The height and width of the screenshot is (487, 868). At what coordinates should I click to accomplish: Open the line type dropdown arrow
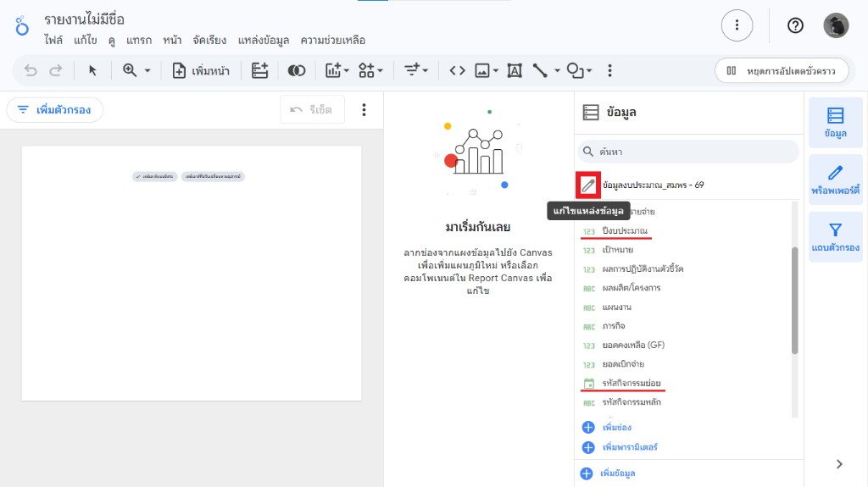557,71
